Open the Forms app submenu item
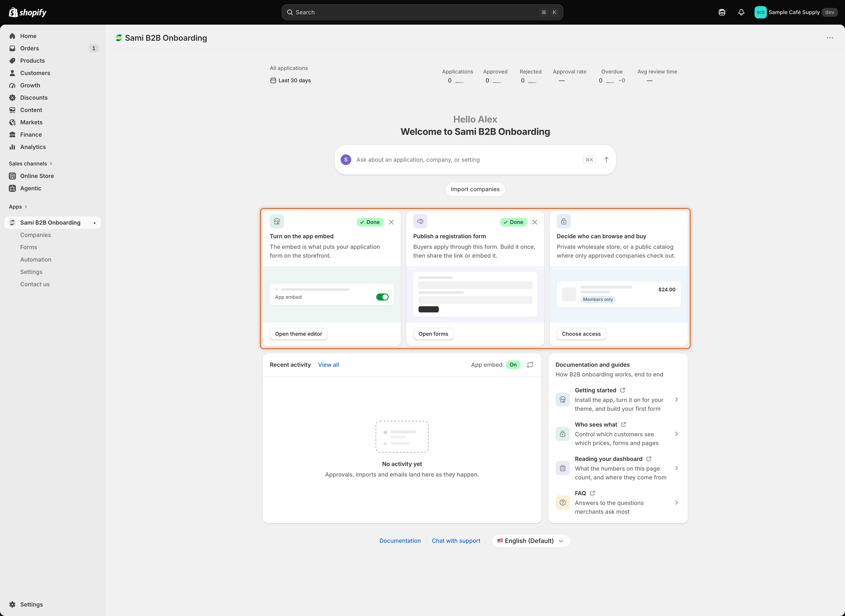This screenshot has height=616, width=845. tap(29, 247)
